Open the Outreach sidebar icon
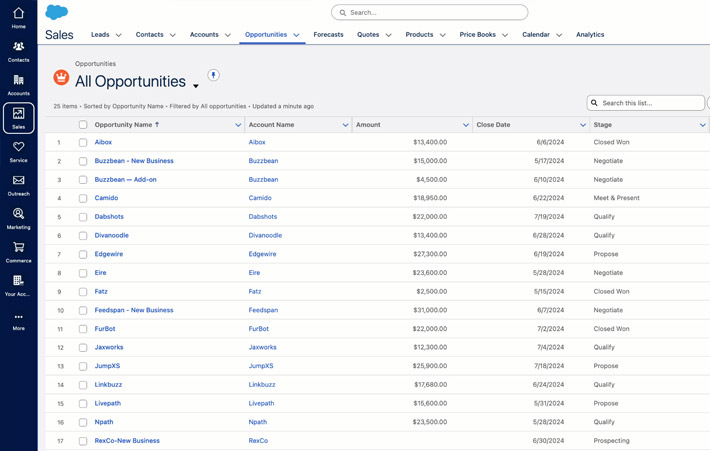The height and width of the screenshot is (451, 710). click(19, 185)
